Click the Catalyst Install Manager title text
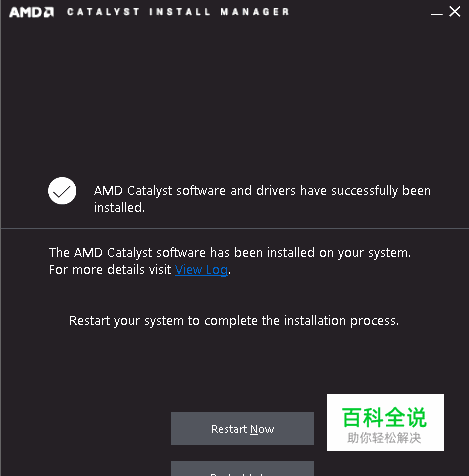The height and width of the screenshot is (476, 469). pyautogui.click(x=178, y=12)
